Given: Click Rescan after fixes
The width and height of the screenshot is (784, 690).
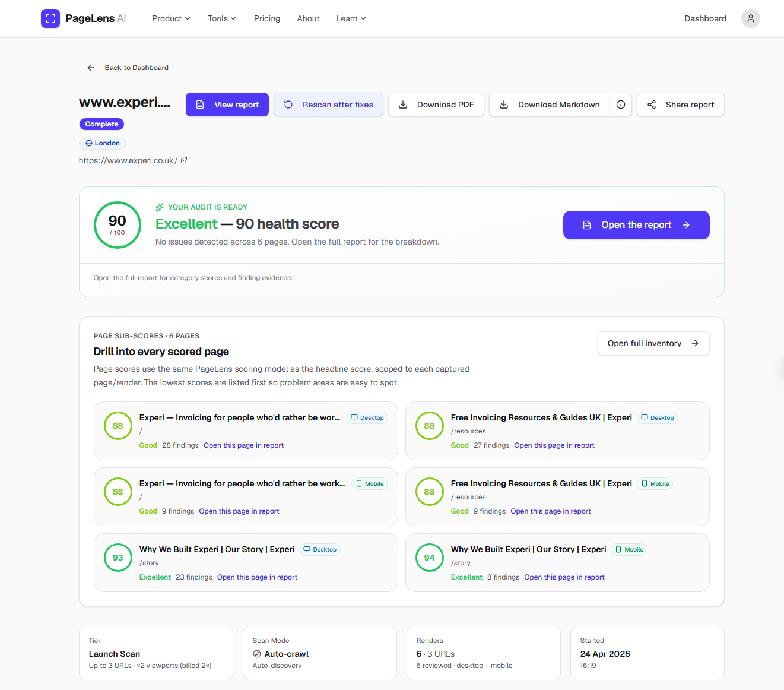Looking at the screenshot, I should pos(328,105).
